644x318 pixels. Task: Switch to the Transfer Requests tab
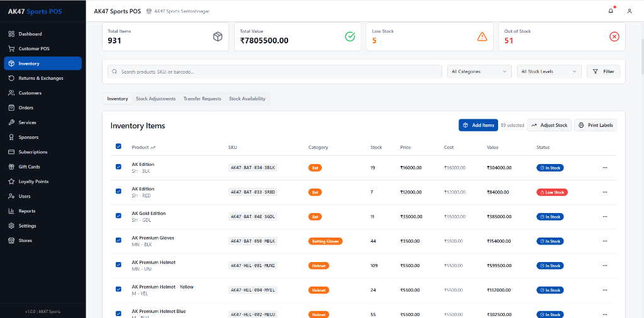[x=202, y=99]
